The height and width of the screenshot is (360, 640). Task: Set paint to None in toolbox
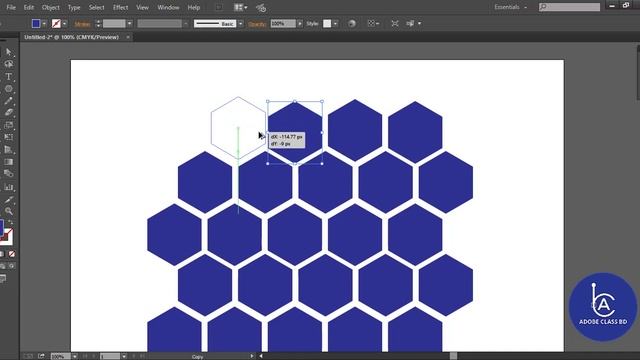tap(12, 254)
